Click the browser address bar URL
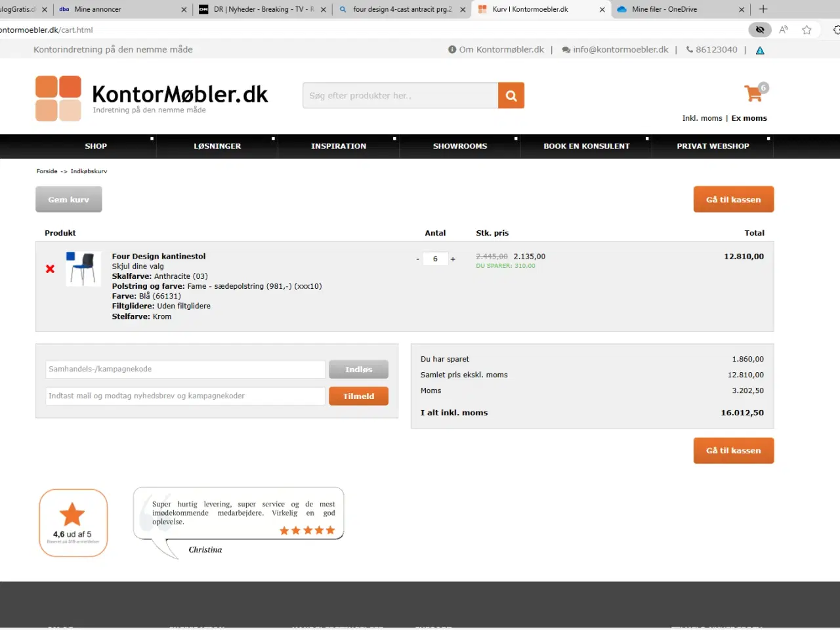 coord(46,30)
